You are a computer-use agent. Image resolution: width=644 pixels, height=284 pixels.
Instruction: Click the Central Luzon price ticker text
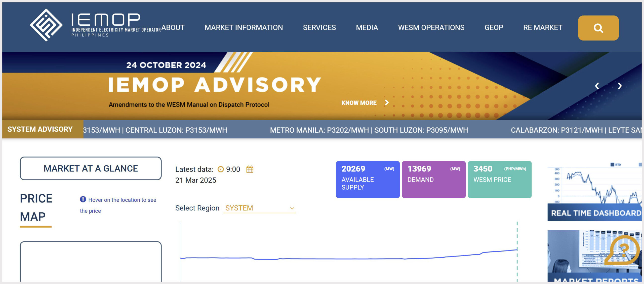tap(176, 130)
